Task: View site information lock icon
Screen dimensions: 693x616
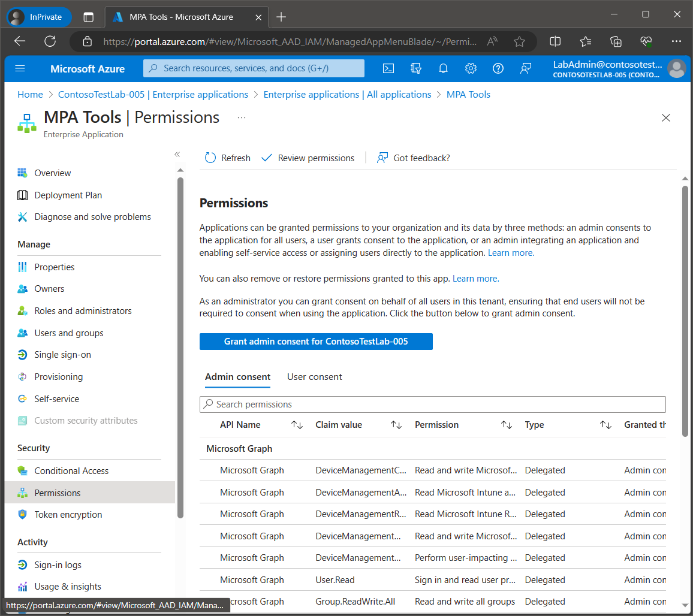Action: [88, 41]
